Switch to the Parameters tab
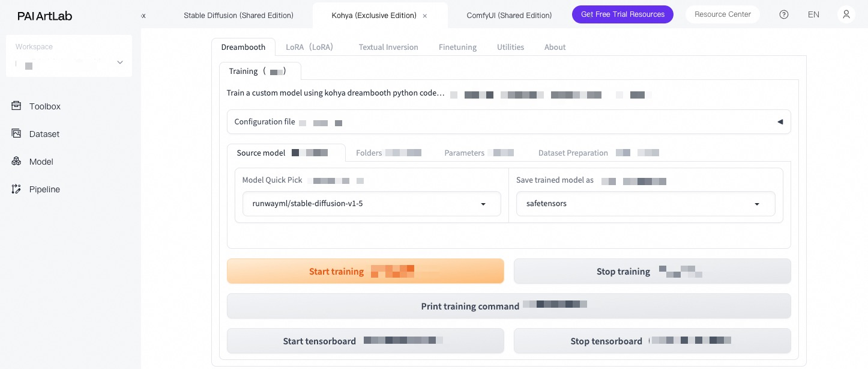This screenshot has width=868, height=369. coord(479,153)
